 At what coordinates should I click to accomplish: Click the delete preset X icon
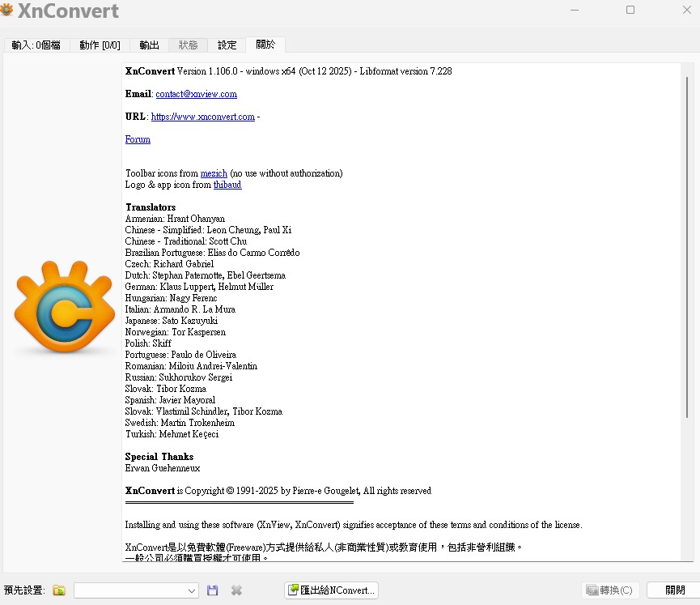[x=236, y=590]
